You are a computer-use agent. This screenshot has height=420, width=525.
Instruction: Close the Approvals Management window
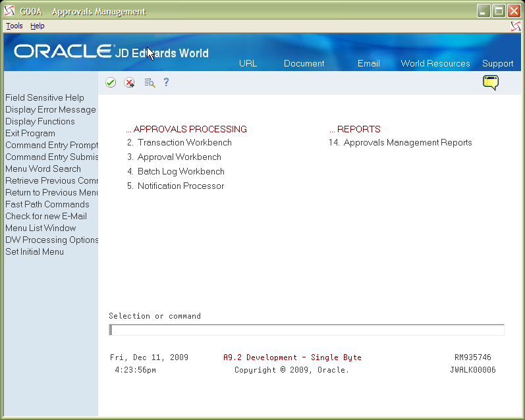[x=514, y=11]
